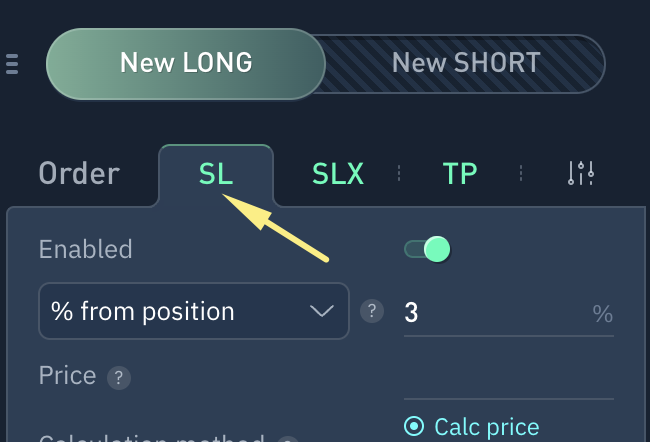
Task: Switch to New SHORT position
Action: 466,63
